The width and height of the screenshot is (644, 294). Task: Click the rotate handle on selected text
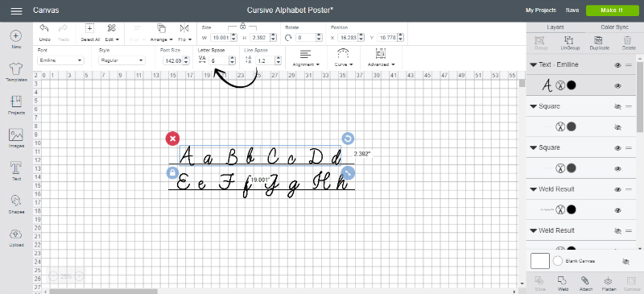(x=348, y=139)
